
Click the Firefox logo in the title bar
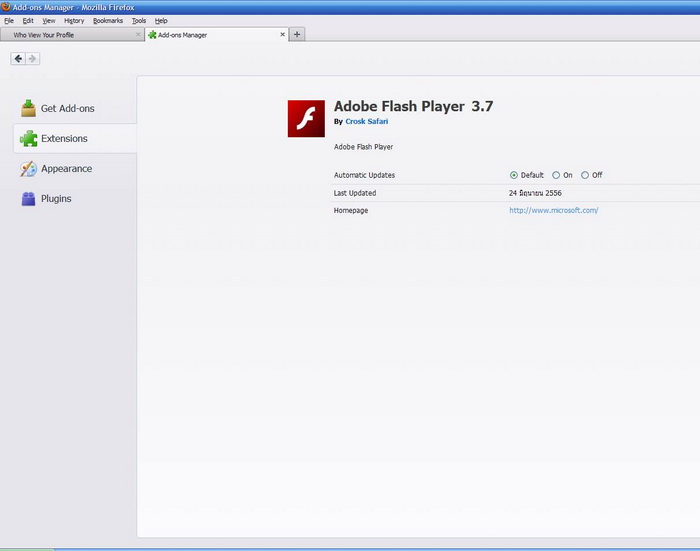(6, 7)
